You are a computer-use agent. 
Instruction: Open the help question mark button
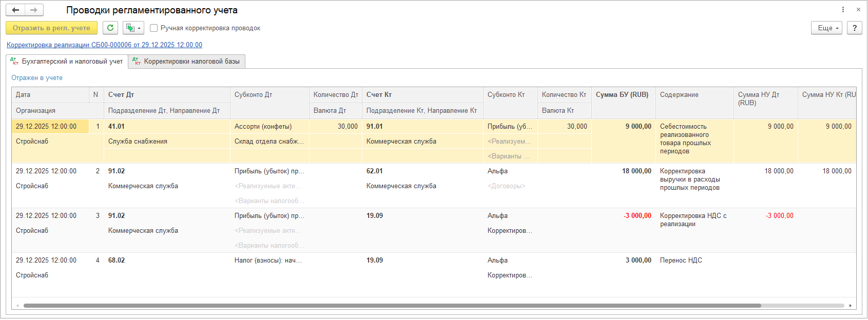[x=854, y=28]
